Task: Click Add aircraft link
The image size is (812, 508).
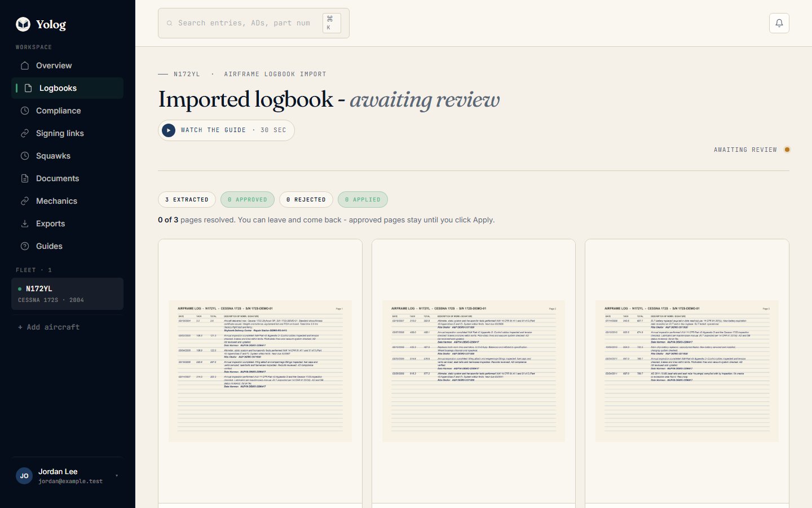Action: click(48, 327)
